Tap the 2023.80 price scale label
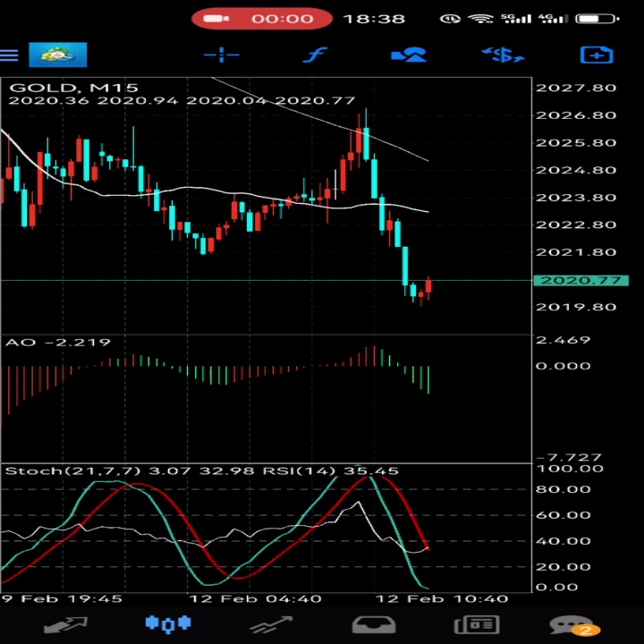The width and height of the screenshot is (644, 644). click(576, 197)
